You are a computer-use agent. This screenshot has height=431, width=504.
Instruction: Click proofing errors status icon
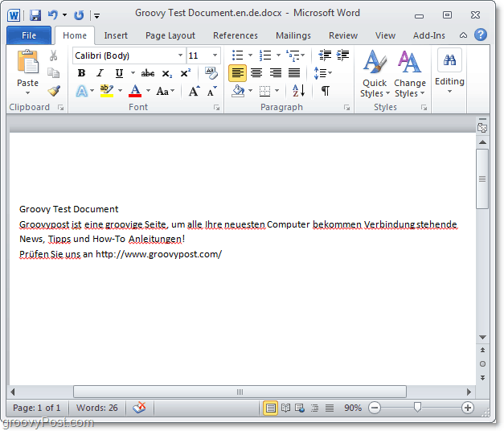[x=139, y=408]
